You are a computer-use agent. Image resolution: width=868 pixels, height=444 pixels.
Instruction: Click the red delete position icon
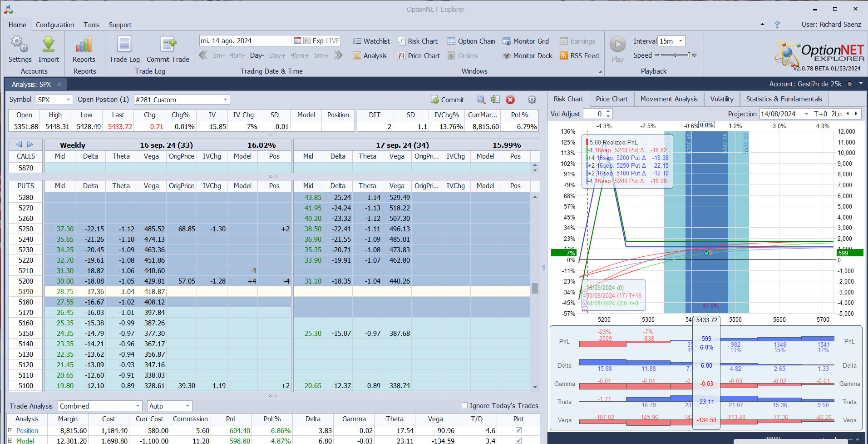click(x=510, y=100)
